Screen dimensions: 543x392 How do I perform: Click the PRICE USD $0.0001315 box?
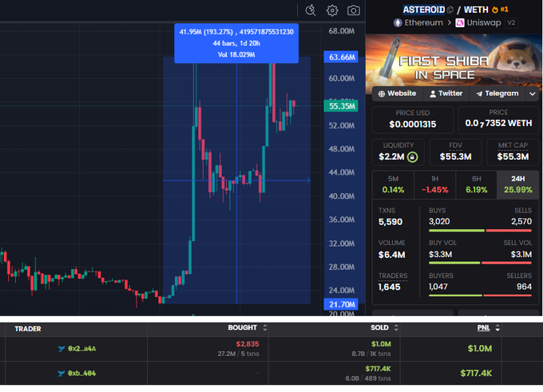413,120
